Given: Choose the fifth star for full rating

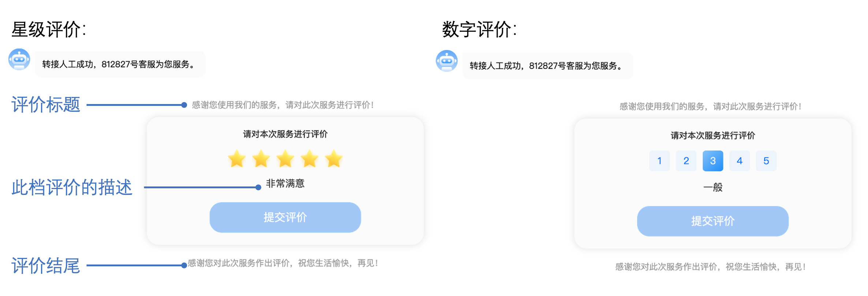Looking at the screenshot, I should click(334, 159).
